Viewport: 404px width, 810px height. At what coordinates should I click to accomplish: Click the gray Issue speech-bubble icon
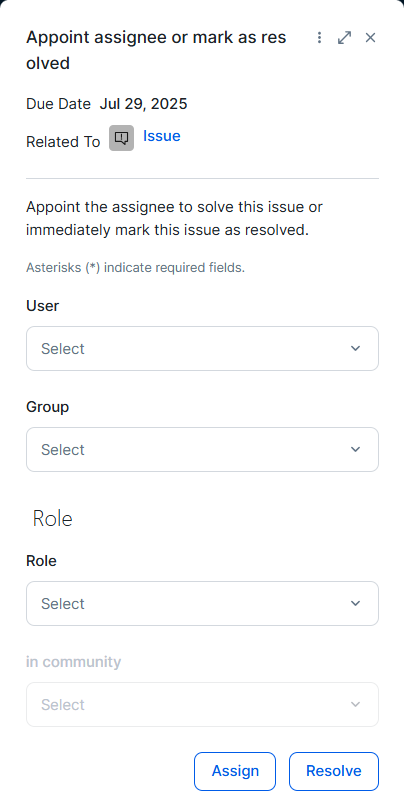point(121,138)
